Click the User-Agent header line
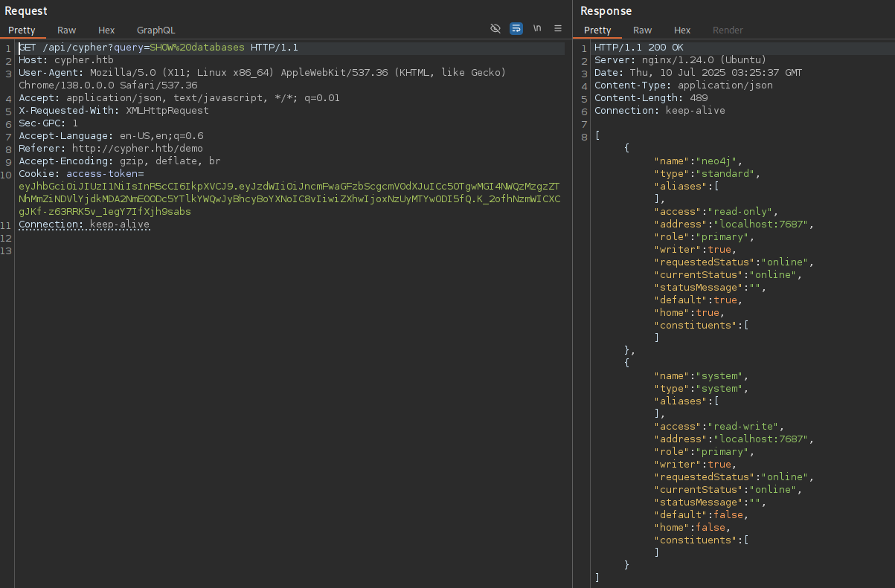Viewport: 895px width, 588px height. (263, 79)
